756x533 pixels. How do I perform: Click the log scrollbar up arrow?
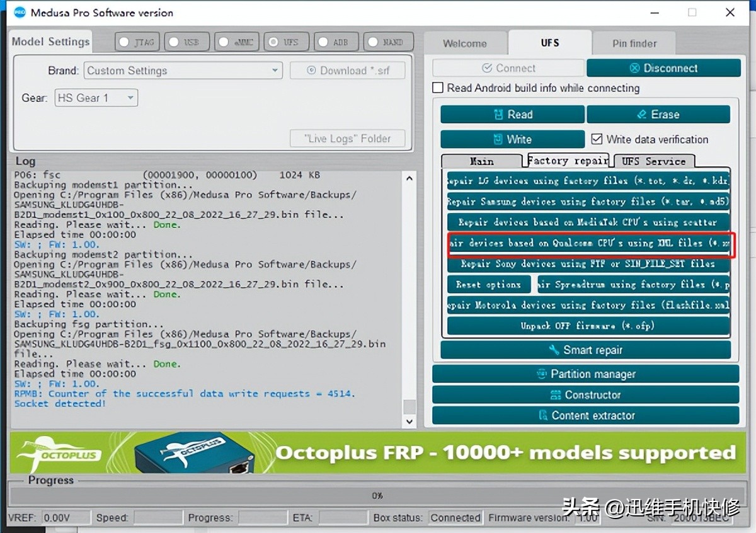(409, 179)
